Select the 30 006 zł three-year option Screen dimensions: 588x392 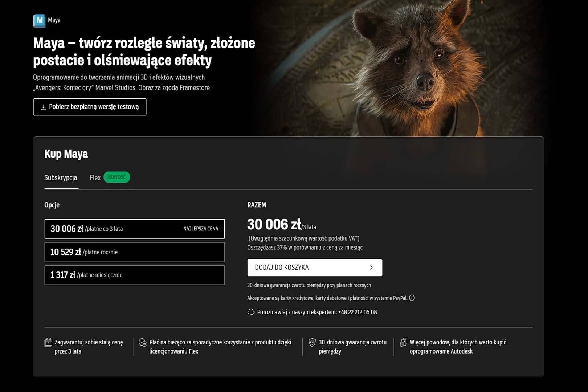pos(135,229)
